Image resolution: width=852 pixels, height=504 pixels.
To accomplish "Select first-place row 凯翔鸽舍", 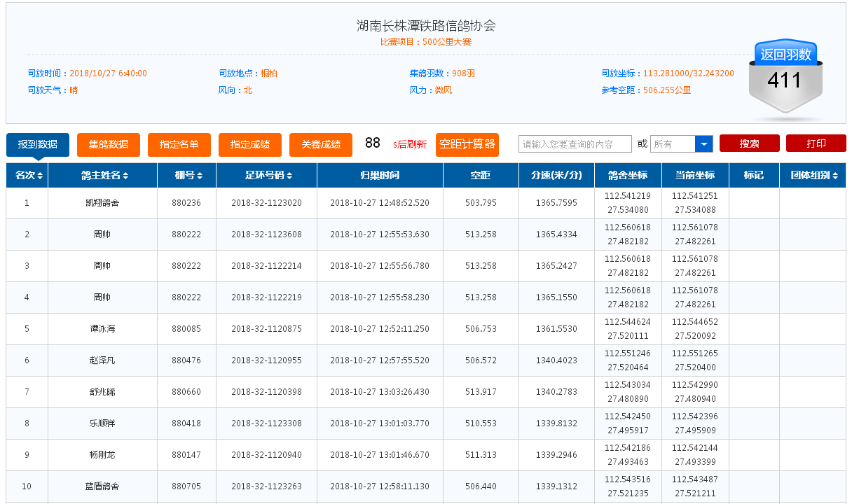I will (102, 203).
